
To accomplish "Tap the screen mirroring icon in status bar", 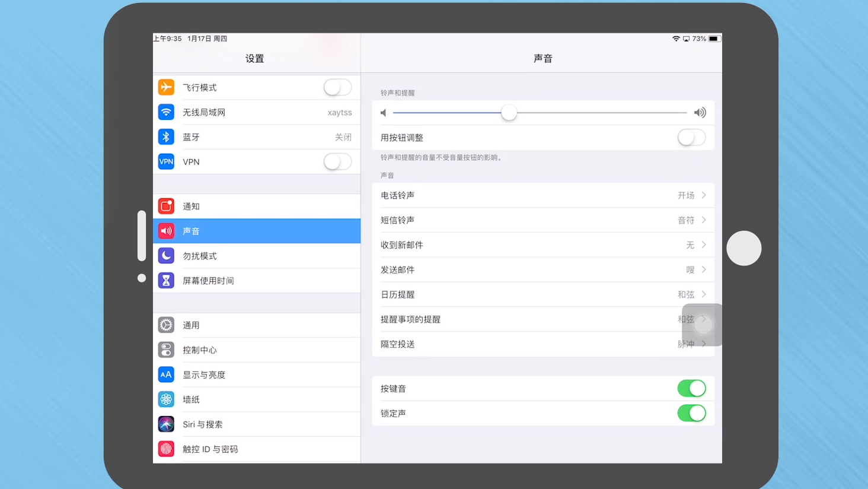I will click(686, 39).
